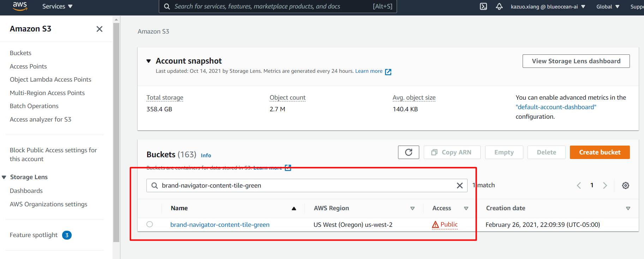Viewport: 644px width, 259px height.
Task: Click the search magnifier in top bar
Action: (167, 6)
